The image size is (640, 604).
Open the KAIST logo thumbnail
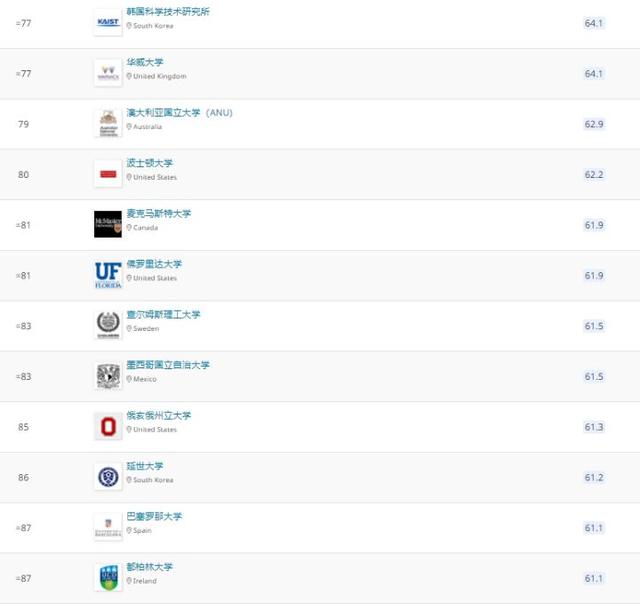pyautogui.click(x=108, y=22)
